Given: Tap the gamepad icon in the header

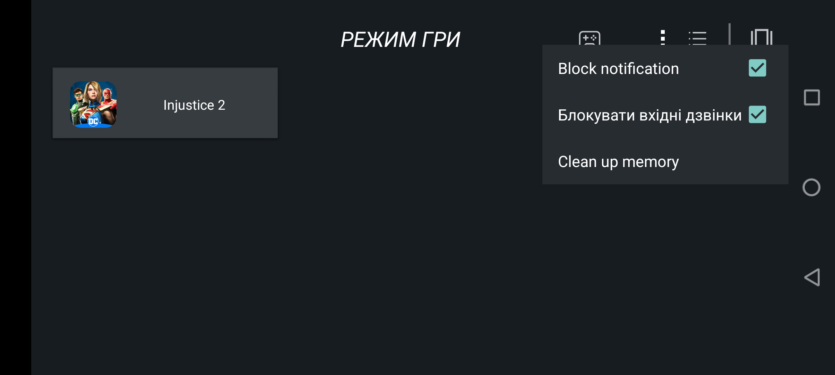Looking at the screenshot, I should tap(590, 38).
